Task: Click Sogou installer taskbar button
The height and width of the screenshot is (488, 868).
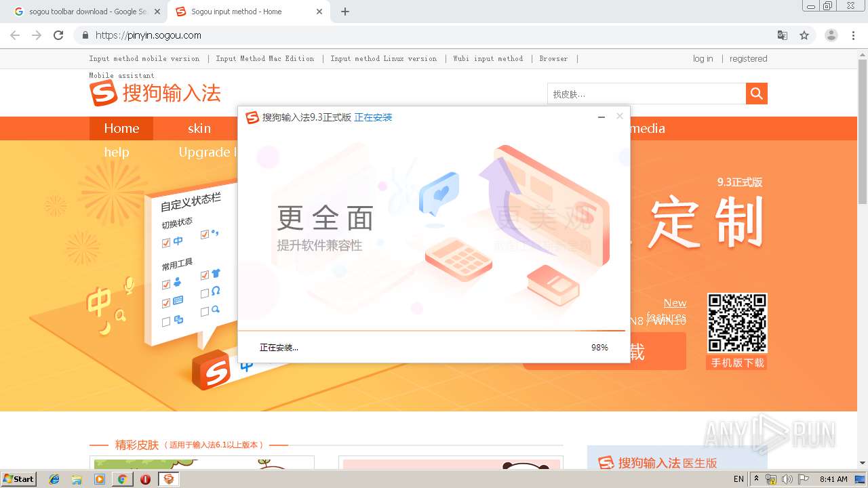Action: (x=169, y=479)
